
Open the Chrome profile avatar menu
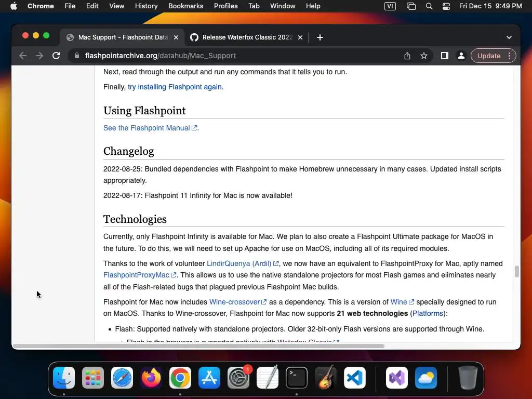(x=461, y=56)
